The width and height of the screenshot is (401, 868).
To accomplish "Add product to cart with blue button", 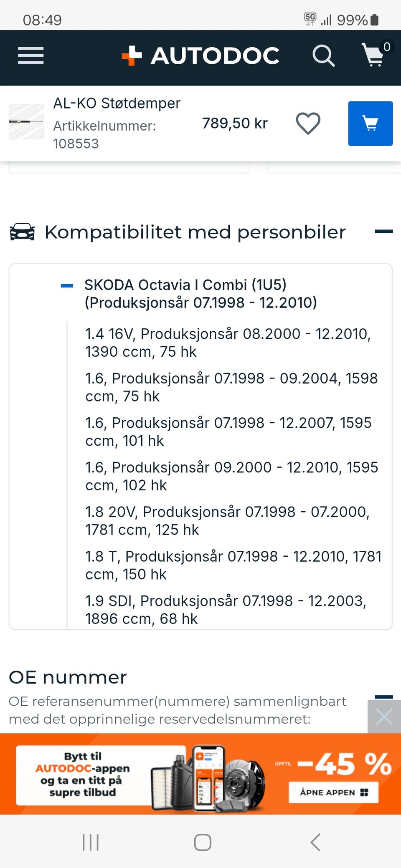I will 371,124.
